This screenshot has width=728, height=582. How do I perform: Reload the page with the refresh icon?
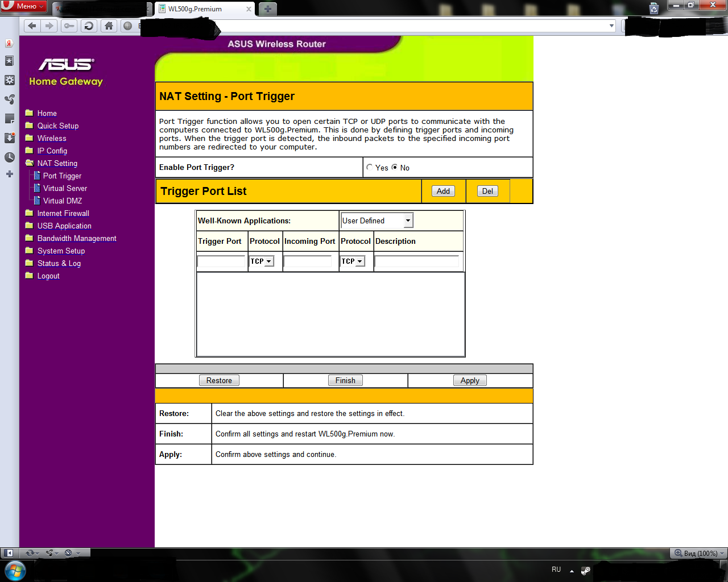pos(89,26)
